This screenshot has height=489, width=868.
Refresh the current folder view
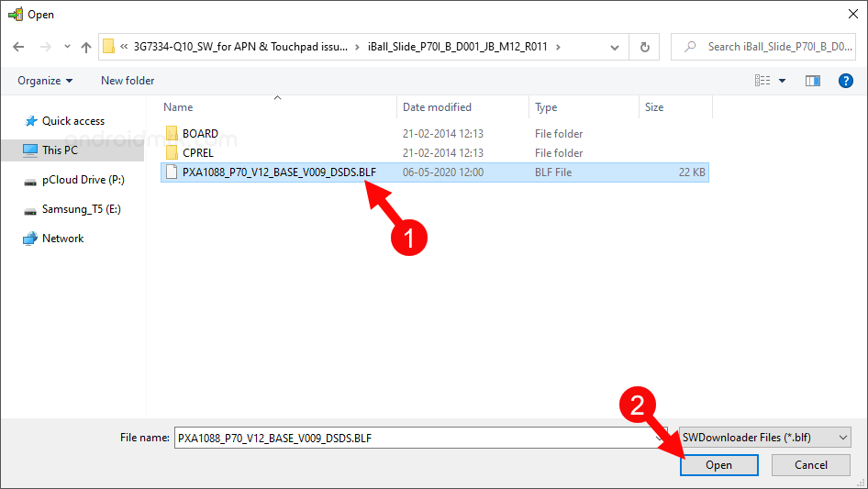pyautogui.click(x=645, y=47)
